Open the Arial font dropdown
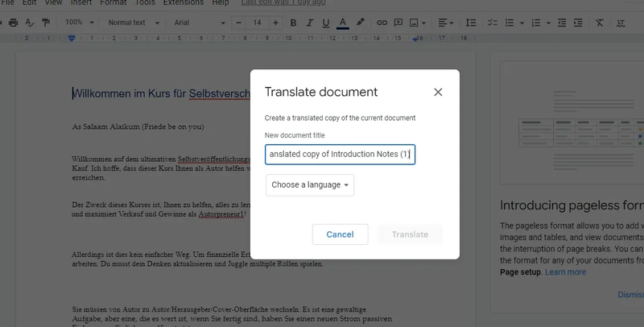The height and width of the screenshot is (327, 644). point(200,23)
